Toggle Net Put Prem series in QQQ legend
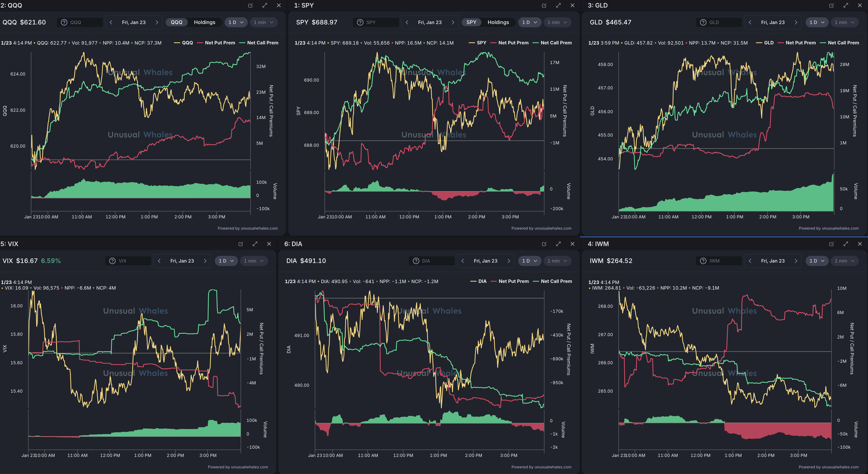 click(x=220, y=43)
